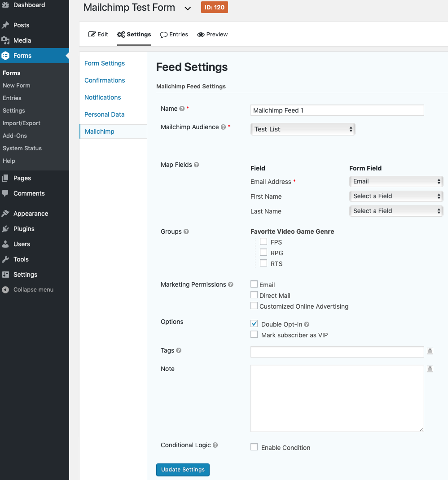
Task: Click the merge tag icon next to the Note box
Action: point(430,368)
